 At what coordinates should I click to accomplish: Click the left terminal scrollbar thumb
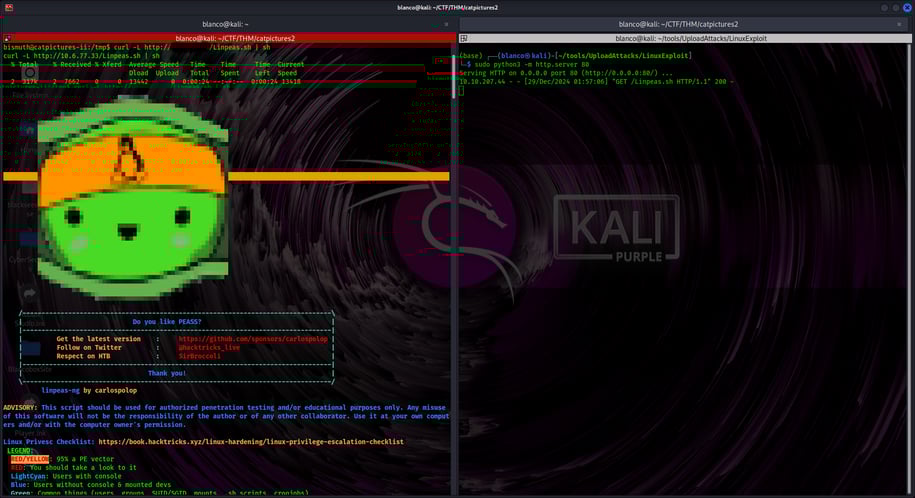(453, 76)
